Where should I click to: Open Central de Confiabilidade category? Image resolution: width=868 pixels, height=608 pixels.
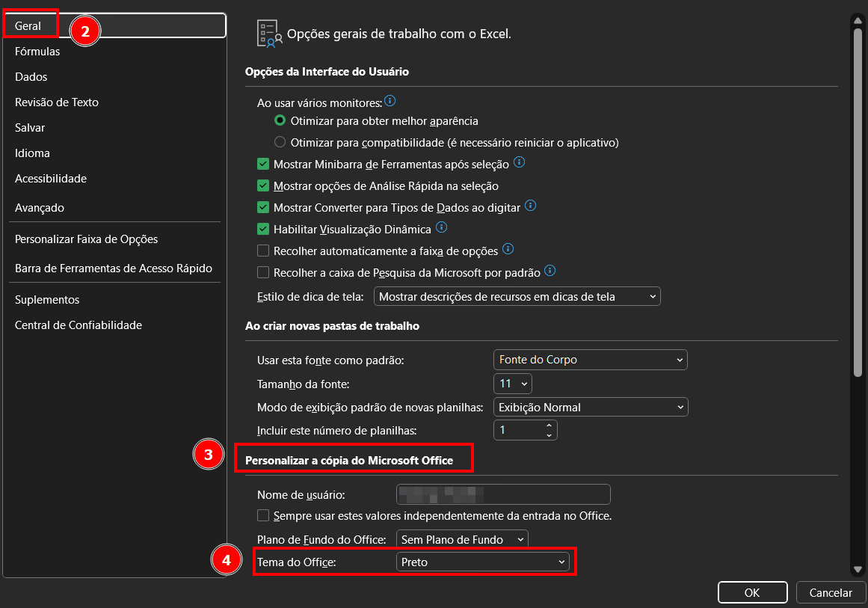coord(114,325)
